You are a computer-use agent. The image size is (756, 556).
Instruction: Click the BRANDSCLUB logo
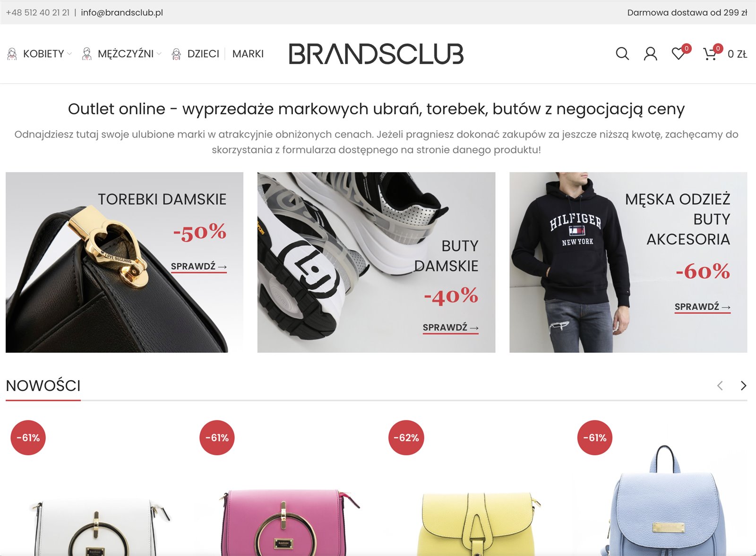[x=376, y=54]
